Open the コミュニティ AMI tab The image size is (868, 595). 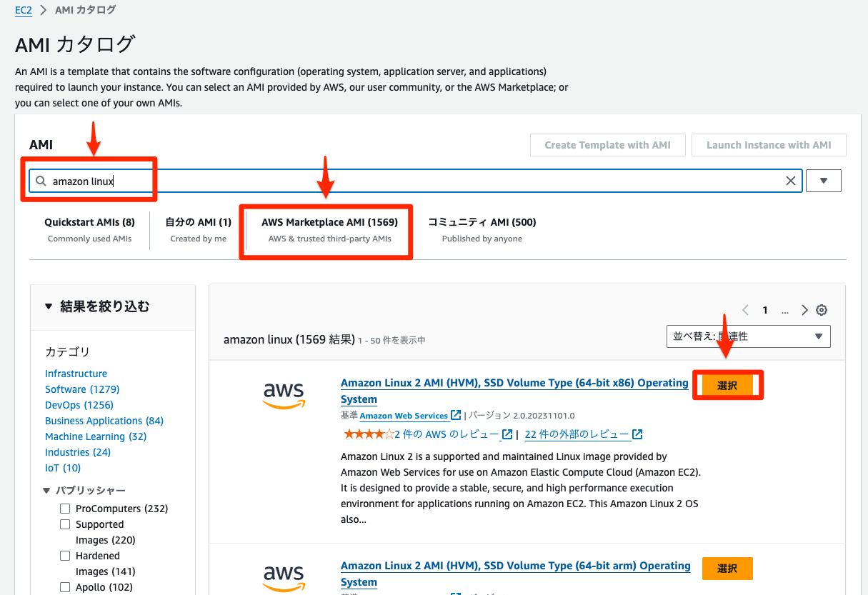482,222
